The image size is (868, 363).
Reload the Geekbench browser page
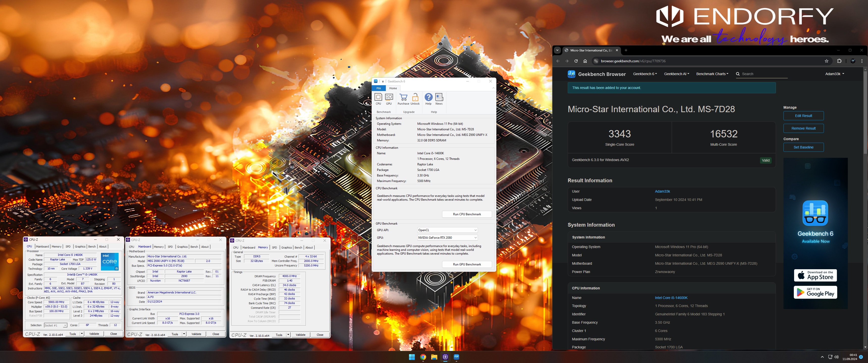pos(576,61)
